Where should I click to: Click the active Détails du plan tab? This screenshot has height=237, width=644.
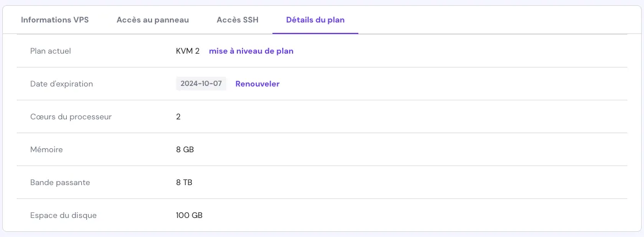tap(315, 20)
